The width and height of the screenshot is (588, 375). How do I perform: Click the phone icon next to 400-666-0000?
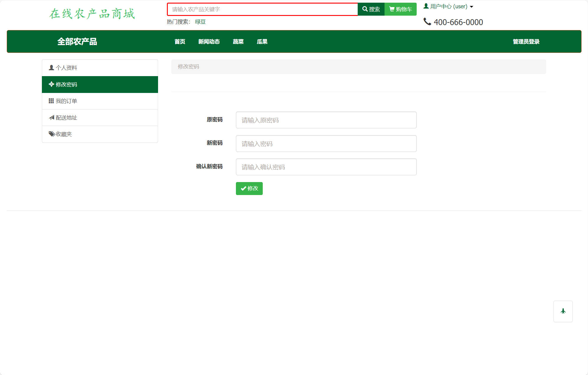pos(427,21)
